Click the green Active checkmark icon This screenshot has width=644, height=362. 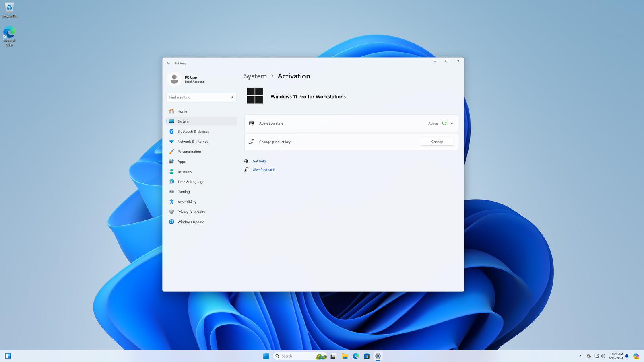[444, 123]
